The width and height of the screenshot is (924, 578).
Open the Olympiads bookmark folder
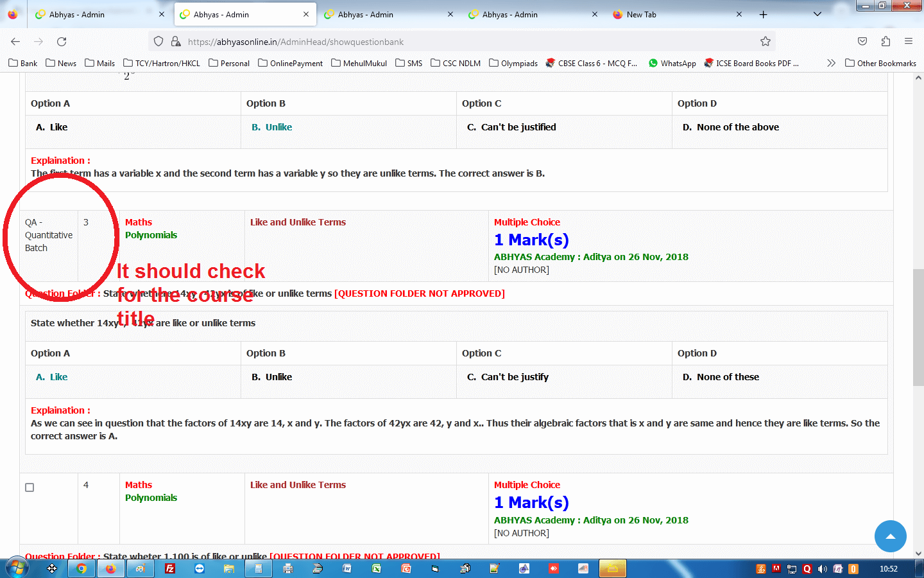coord(513,63)
